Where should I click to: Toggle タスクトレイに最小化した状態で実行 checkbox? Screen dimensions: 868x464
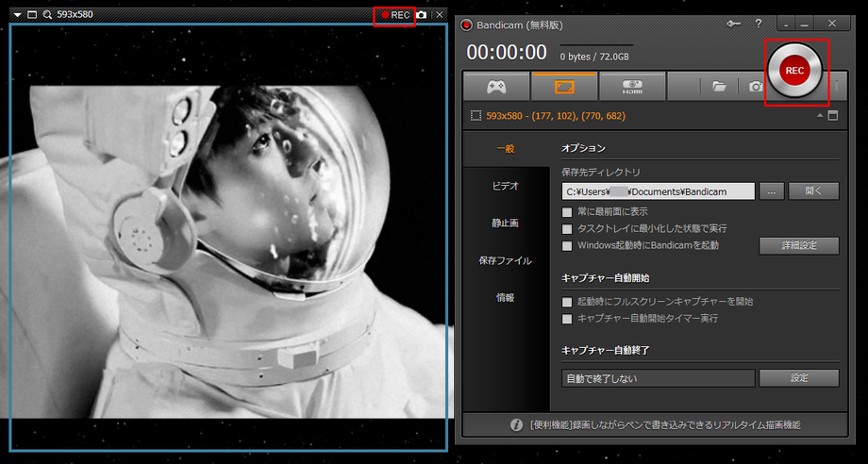click(x=567, y=228)
